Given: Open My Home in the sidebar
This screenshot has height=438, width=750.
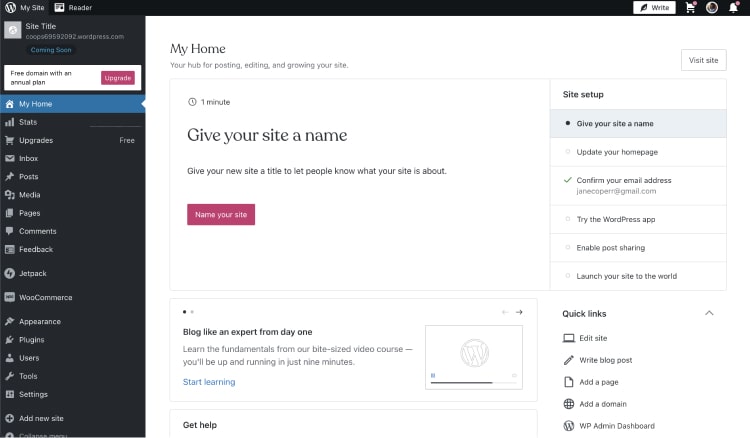Looking at the screenshot, I should [73, 104].
